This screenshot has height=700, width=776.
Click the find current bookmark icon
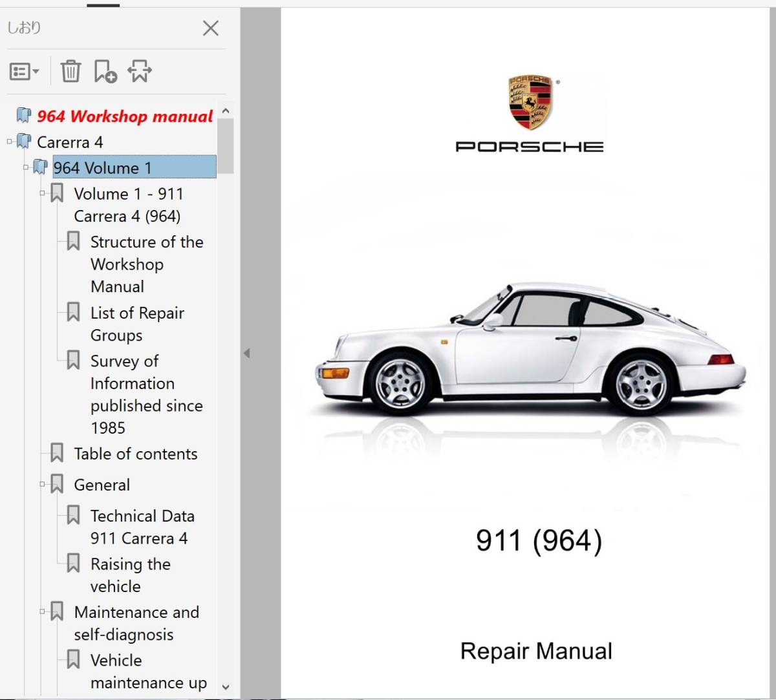(139, 71)
